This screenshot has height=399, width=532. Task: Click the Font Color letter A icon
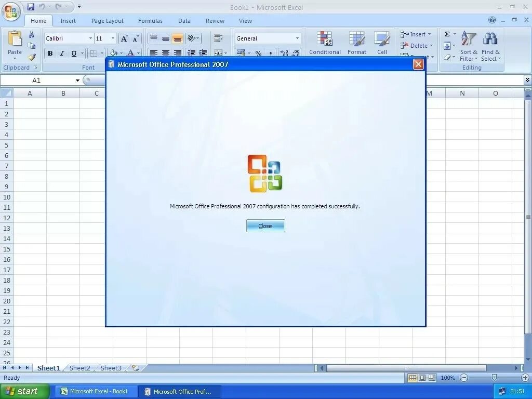point(130,53)
